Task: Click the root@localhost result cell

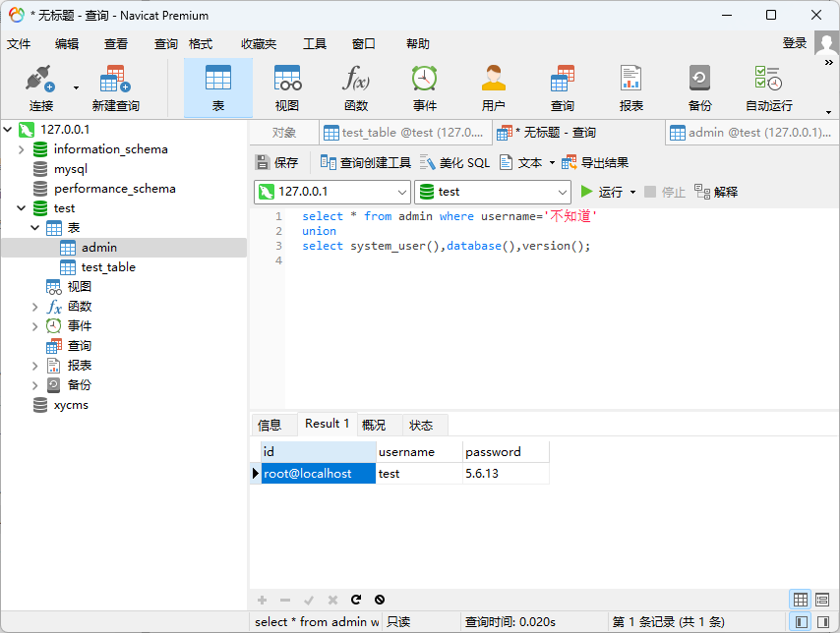Action: pyautogui.click(x=318, y=474)
